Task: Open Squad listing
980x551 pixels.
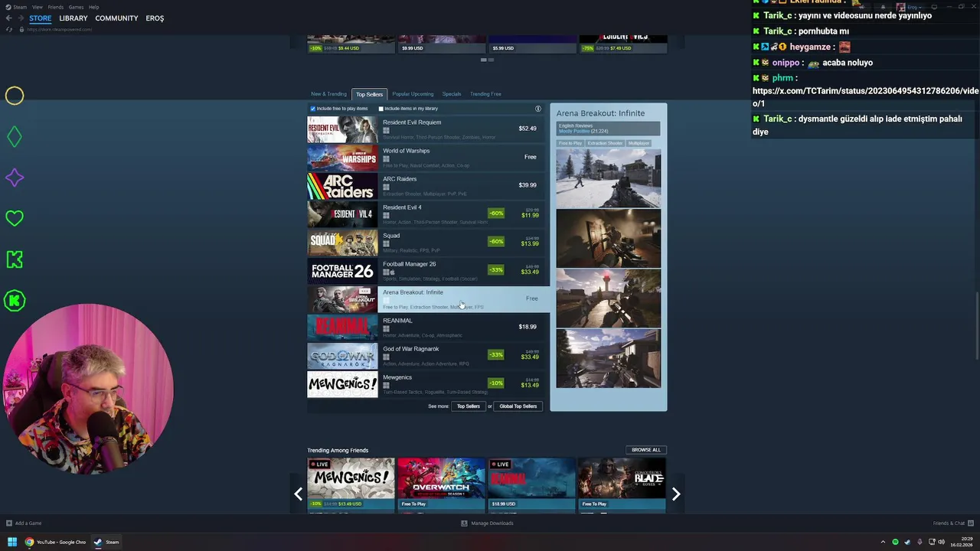Action: pyautogui.click(x=425, y=242)
